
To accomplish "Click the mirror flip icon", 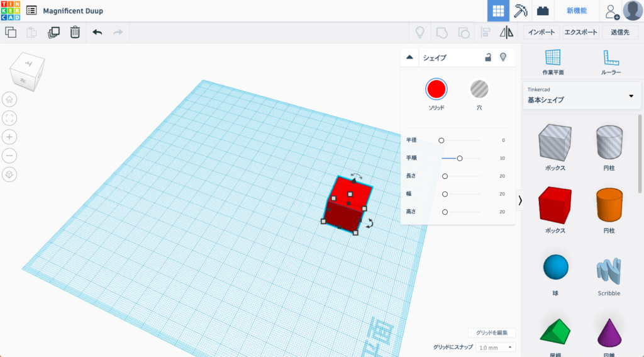I will (x=506, y=32).
